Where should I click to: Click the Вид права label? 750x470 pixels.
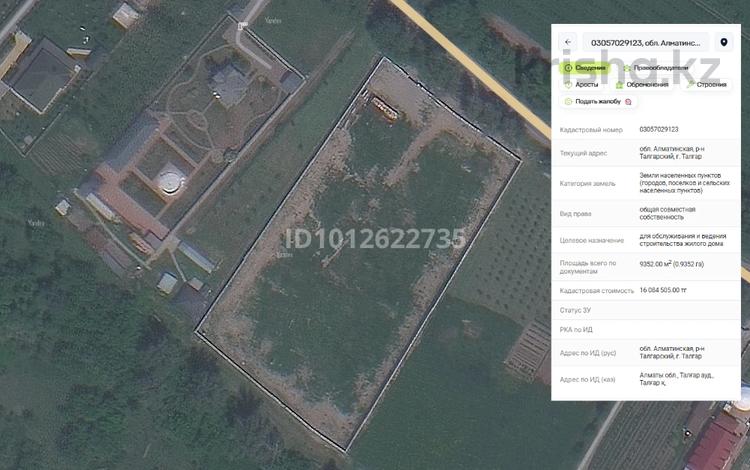point(575,214)
